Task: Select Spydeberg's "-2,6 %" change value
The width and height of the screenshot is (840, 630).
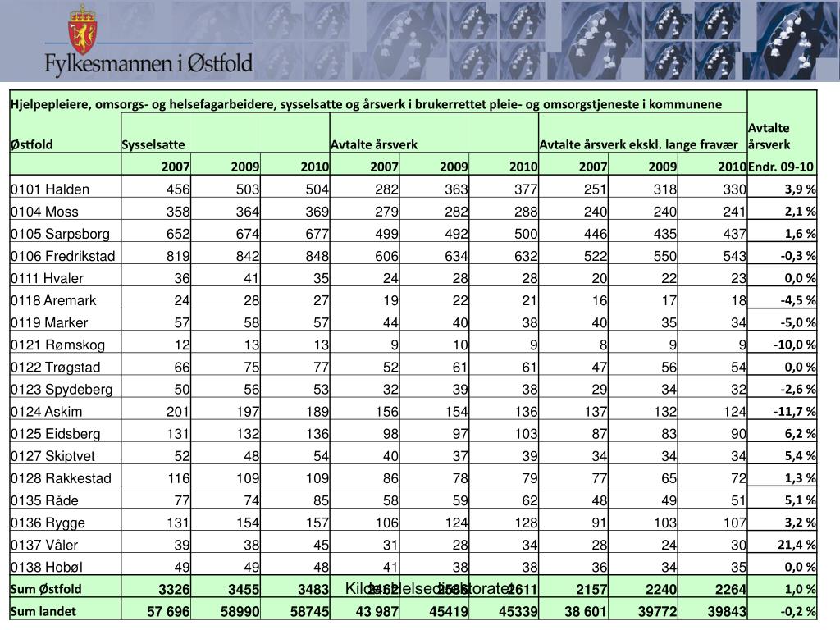Action: tap(798, 390)
